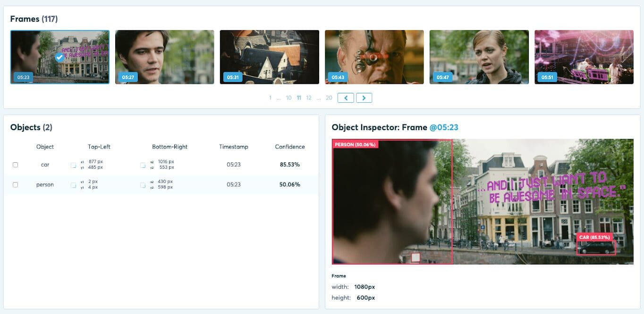Click the "car" object name cell
Image resolution: width=644 pixels, height=314 pixels.
(45, 165)
